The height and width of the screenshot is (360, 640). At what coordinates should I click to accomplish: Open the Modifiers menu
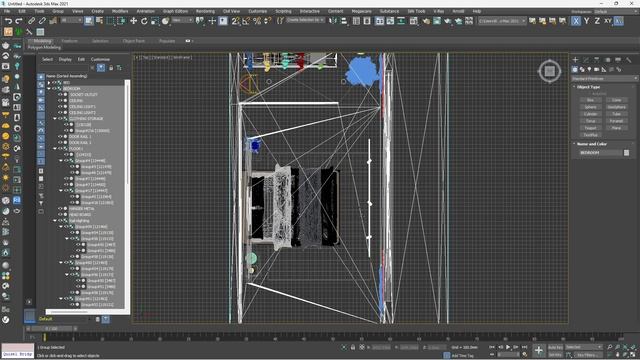pyautogui.click(x=120, y=11)
